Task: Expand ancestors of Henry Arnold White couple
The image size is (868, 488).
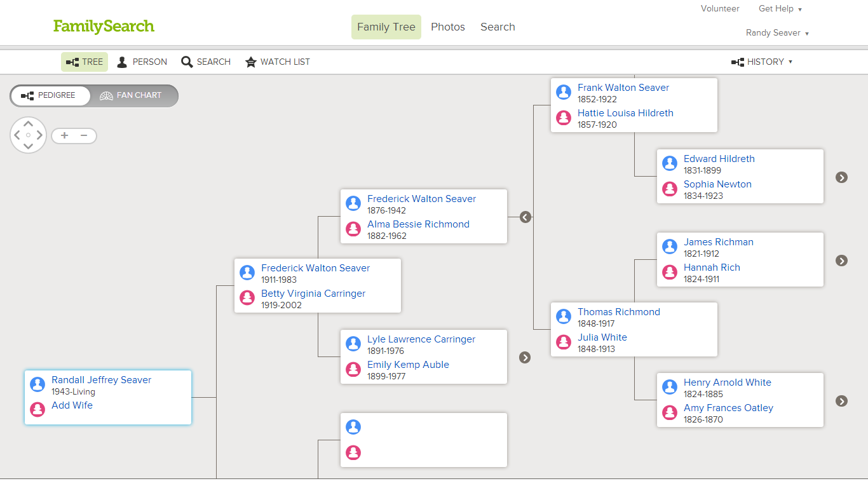Action: [x=842, y=401]
